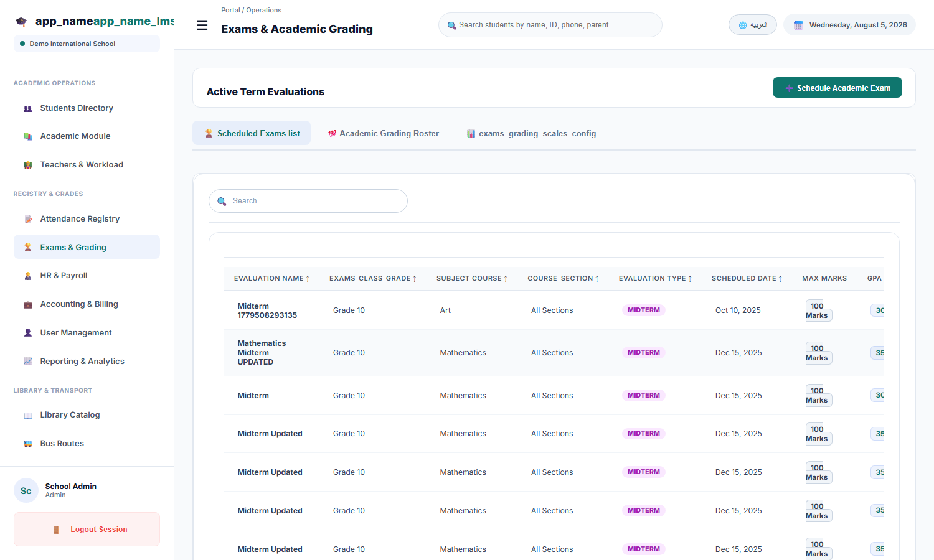Click Demo International School badge
This screenshot has width=934, height=560.
click(x=87, y=44)
